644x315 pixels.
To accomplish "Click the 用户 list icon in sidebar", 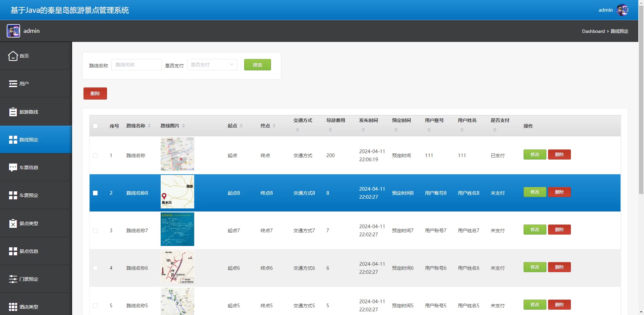I will [x=13, y=84].
